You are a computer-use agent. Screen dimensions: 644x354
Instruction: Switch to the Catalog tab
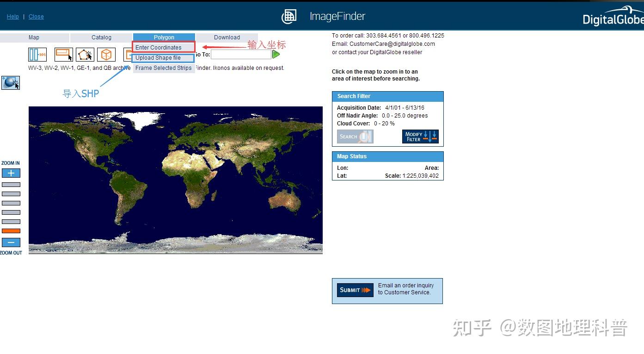101,37
